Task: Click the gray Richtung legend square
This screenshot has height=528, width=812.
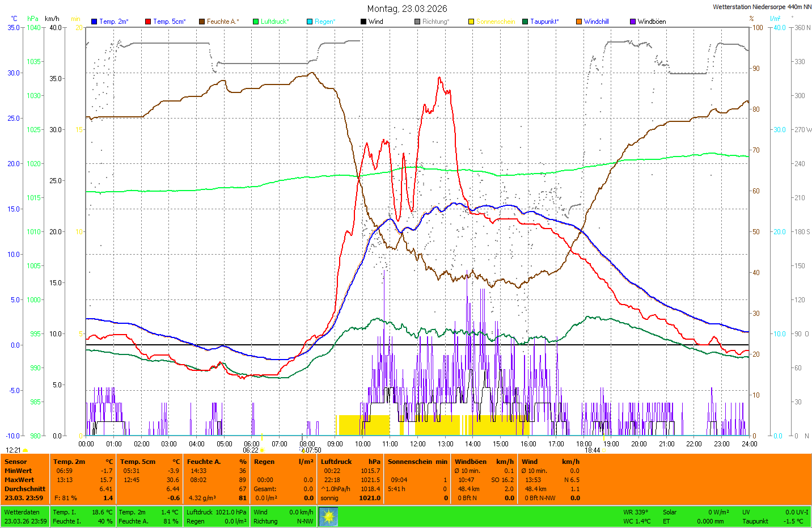Action: [417, 22]
